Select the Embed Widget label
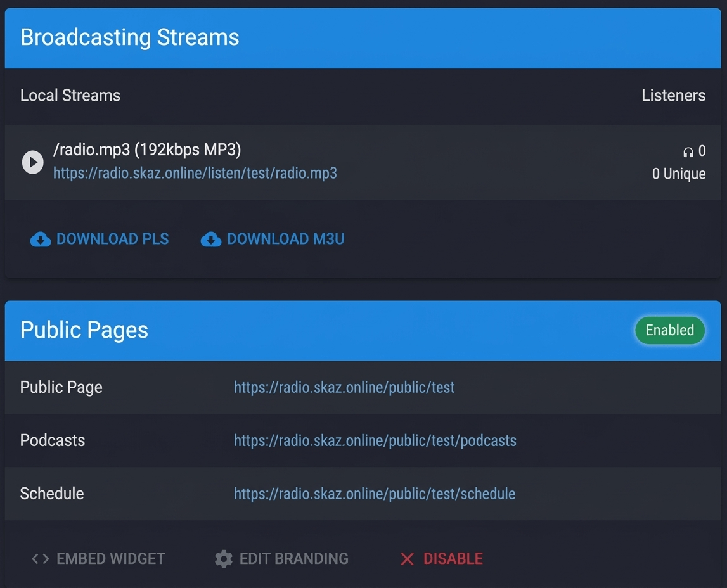Screen dimensions: 727x588 click(111, 559)
